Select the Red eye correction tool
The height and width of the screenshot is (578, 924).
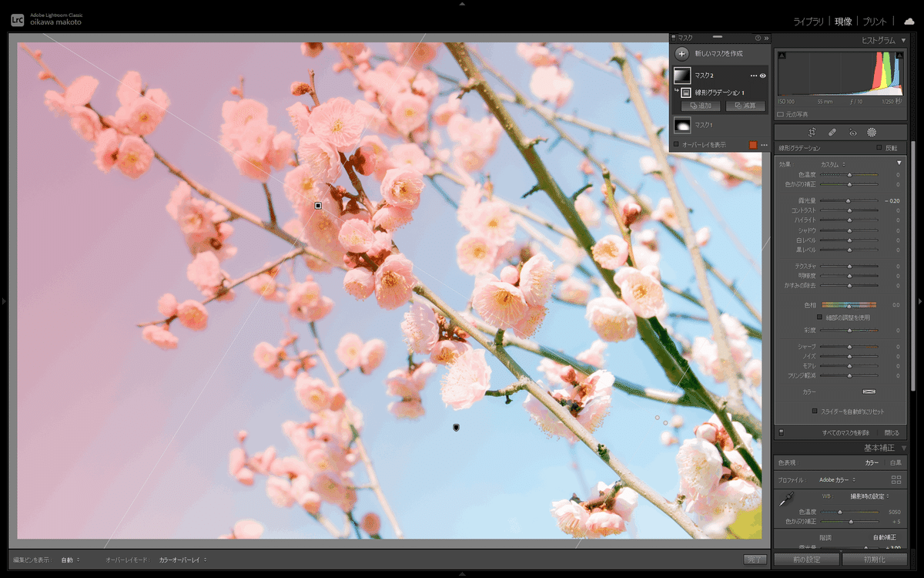852,133
